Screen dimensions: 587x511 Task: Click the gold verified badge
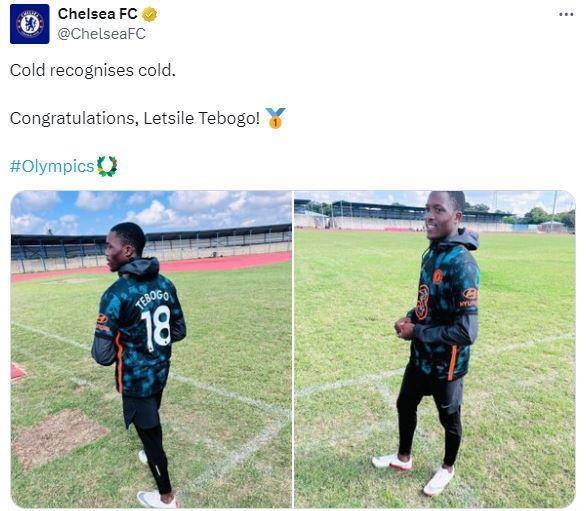pyautogui.click(x=149, y=15)
